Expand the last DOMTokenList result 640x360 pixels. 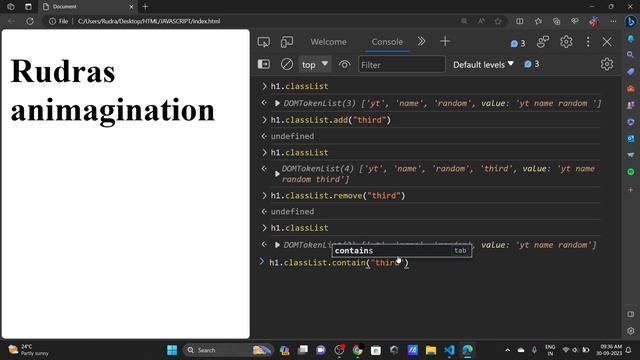coord(277,245)
